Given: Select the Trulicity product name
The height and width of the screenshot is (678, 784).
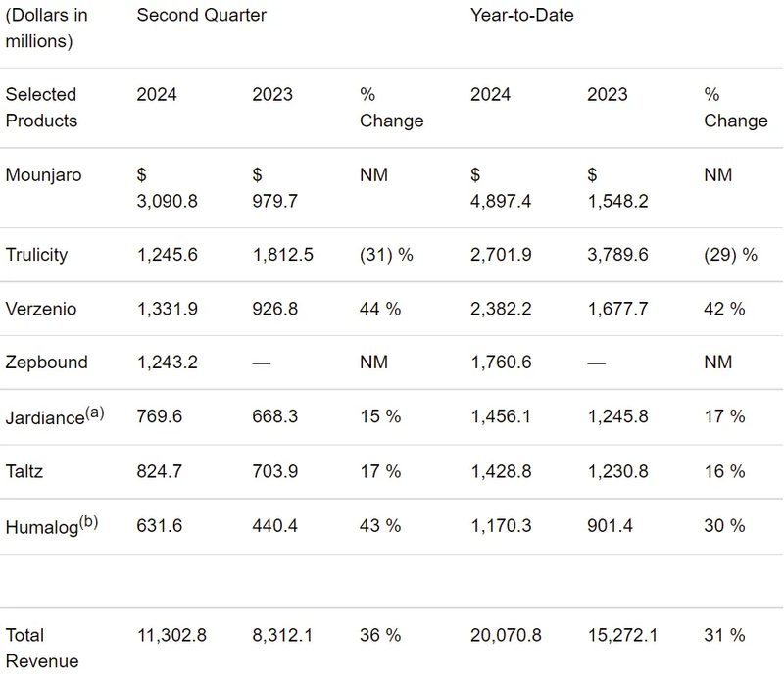Looking at the screenshot, I should (37, 255).
